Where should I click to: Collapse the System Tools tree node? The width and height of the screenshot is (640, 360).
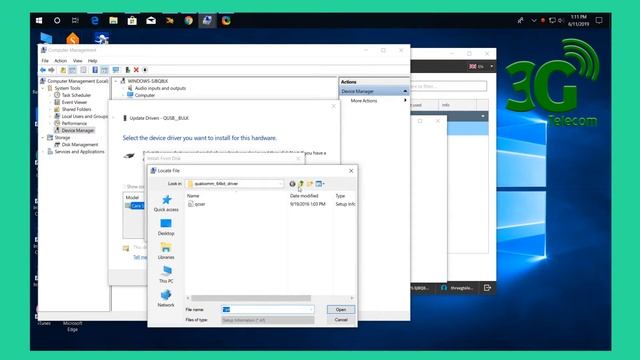[x=43, y=89]
